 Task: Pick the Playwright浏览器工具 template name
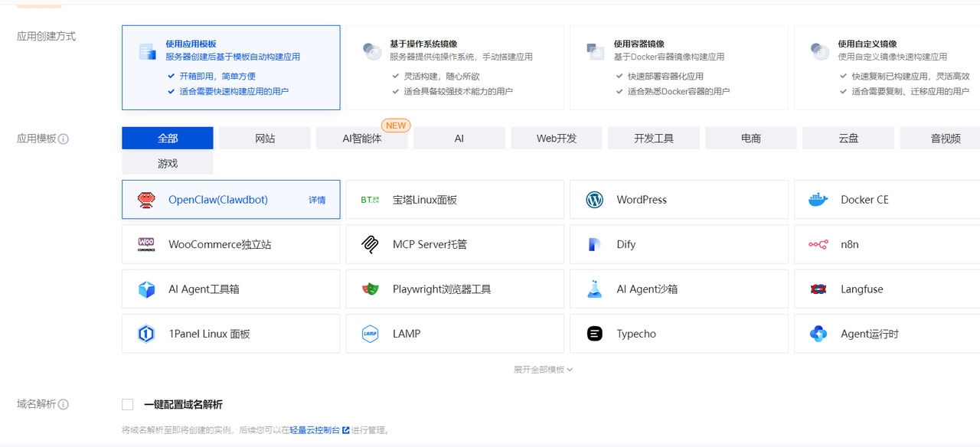(x=442, y=289)
